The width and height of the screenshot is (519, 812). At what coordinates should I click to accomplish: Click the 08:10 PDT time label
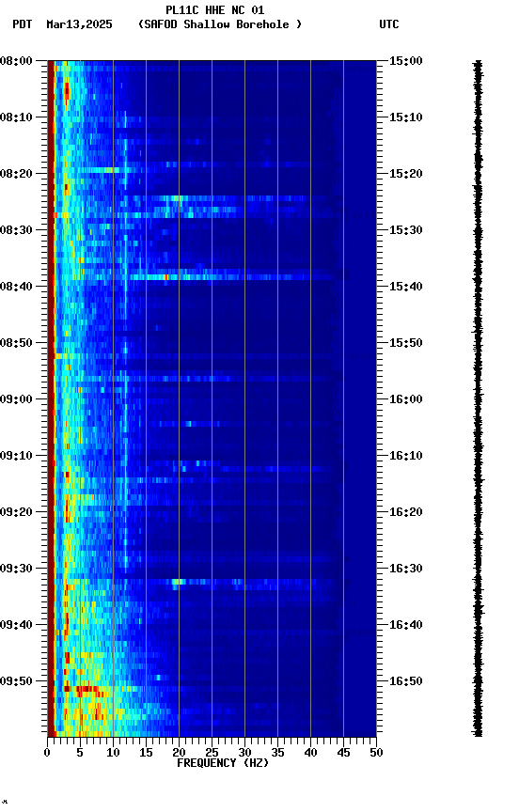tap(16, 117)
